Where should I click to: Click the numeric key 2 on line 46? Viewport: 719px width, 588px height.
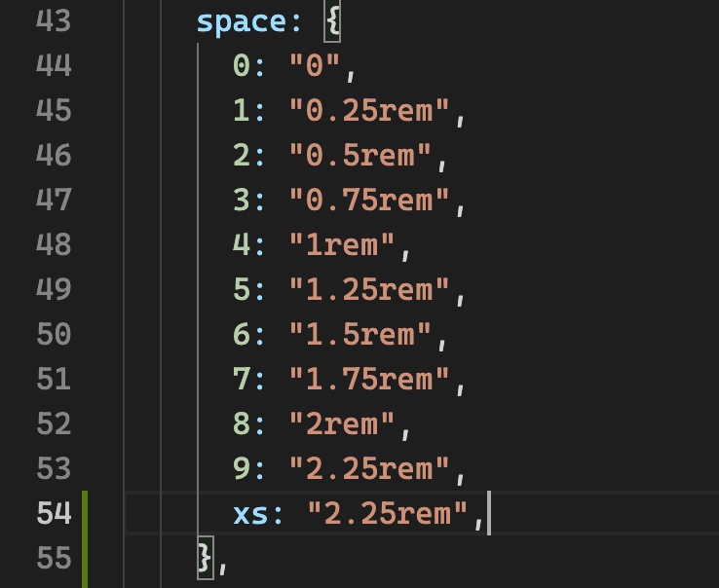pyautogui.click(x=242, y=155)
